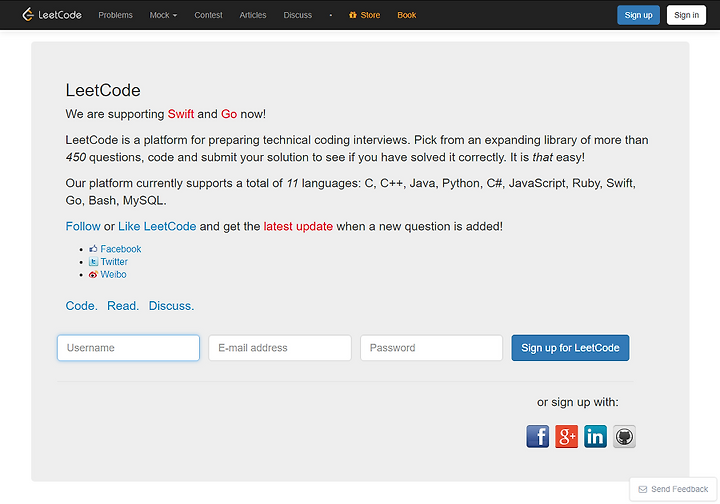Open the Book navbar link

pos(406,15)
